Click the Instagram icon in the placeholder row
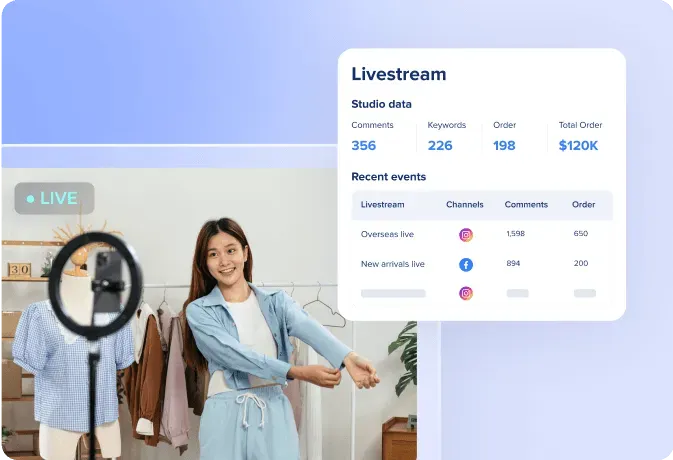This screenshot has height=460, width=673. point(466,293)
